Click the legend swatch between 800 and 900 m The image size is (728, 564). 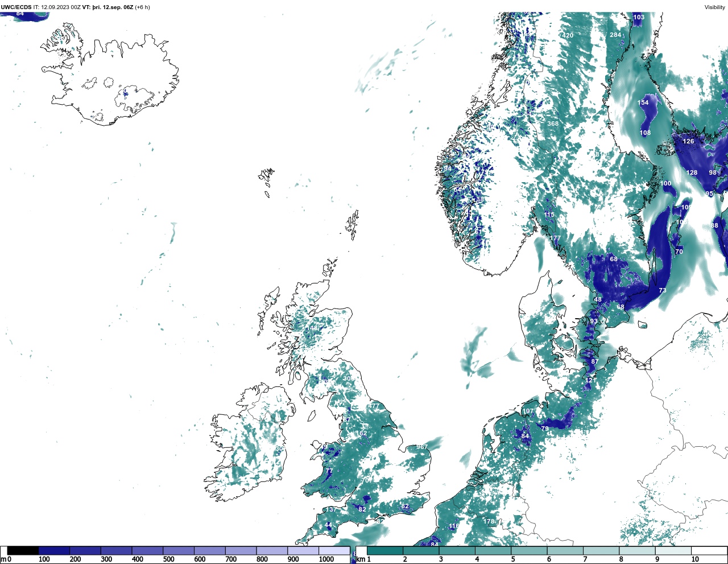point(272,551)
